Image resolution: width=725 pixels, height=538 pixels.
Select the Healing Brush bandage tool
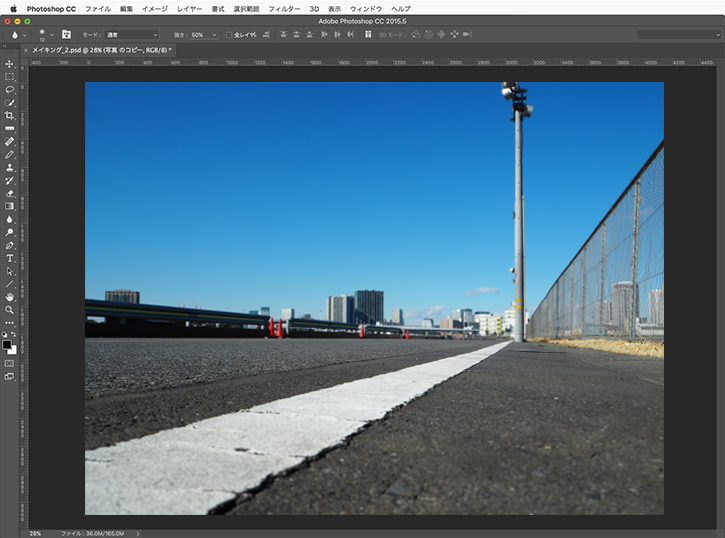pyautogui.click(x=9, y=141)
